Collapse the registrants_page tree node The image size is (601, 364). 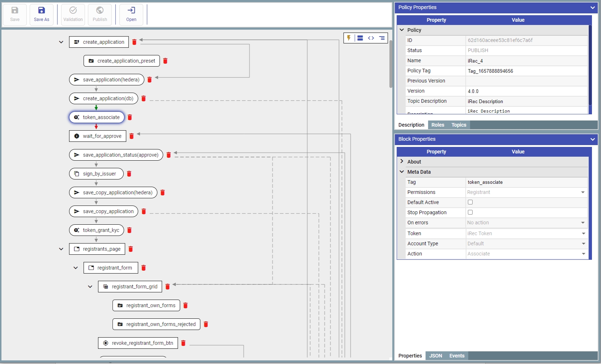pos(61,249)
